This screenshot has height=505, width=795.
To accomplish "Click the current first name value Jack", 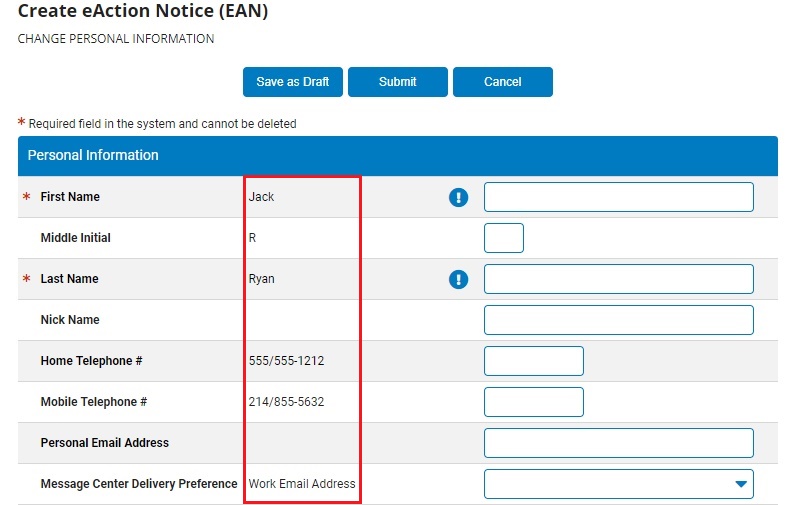I will [261, 197].
